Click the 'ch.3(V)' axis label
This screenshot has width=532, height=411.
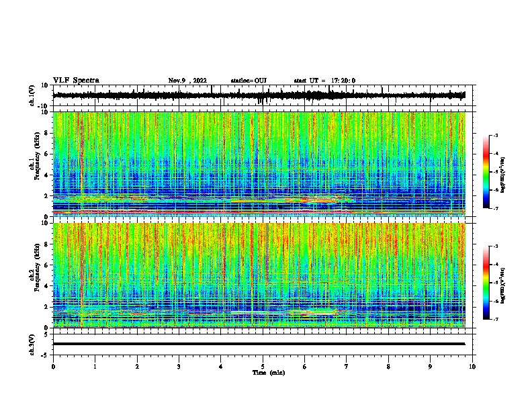coord(32,345)
